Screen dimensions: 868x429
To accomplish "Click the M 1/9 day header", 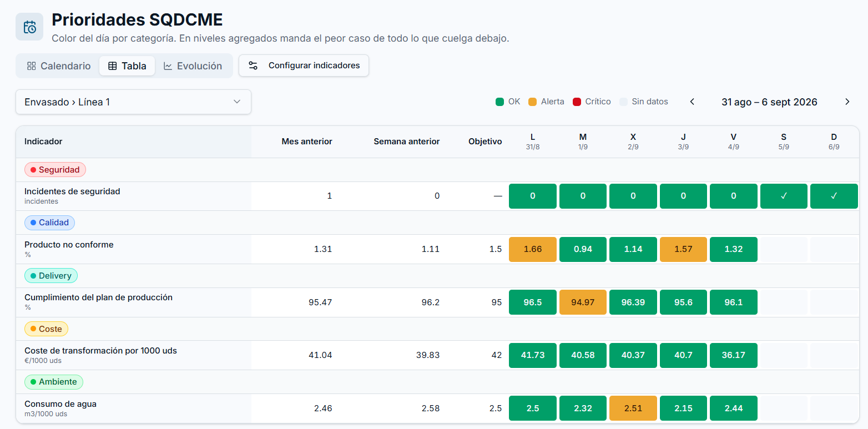I will tap(583, 142).
